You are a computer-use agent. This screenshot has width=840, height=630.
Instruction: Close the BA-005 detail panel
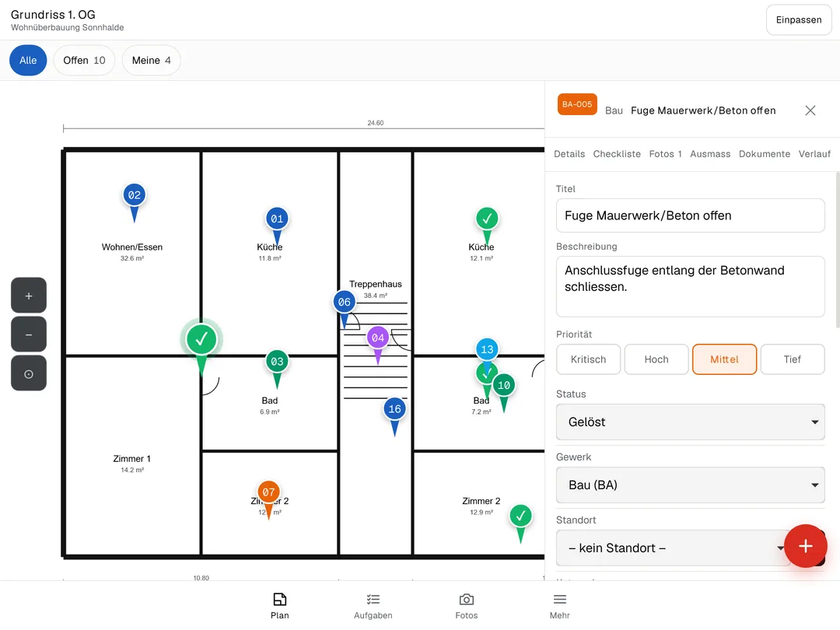point(810,110)
